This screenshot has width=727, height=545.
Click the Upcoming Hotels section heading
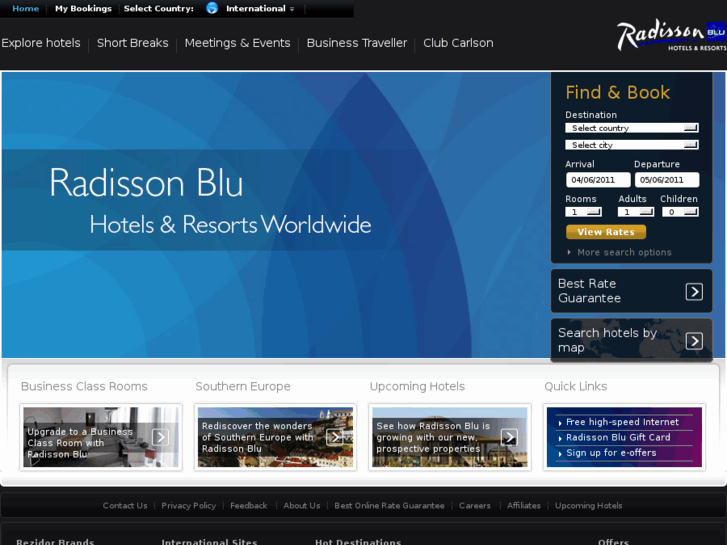pyautogui.click(x=417, y=386)
